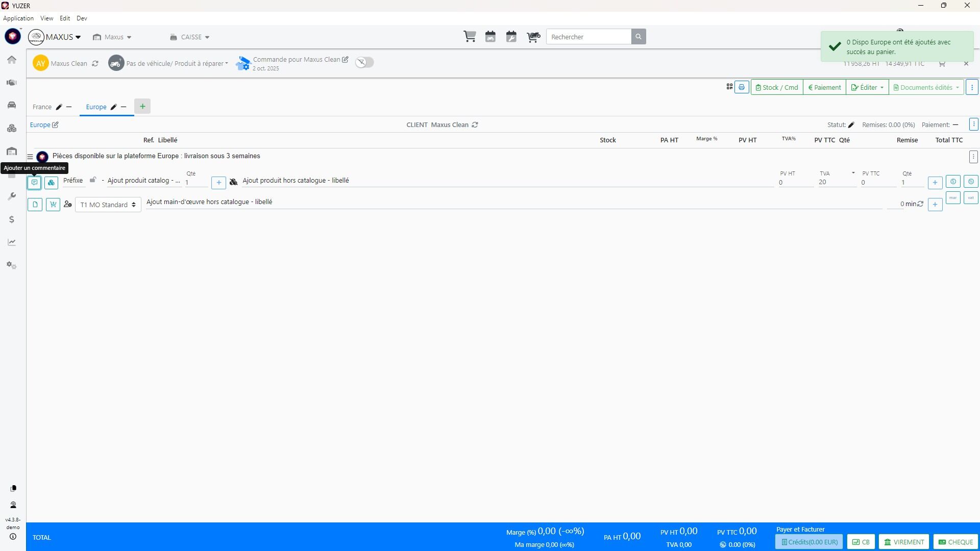Open the statistics chart icon in sidebar

click(x=12, y=242)
